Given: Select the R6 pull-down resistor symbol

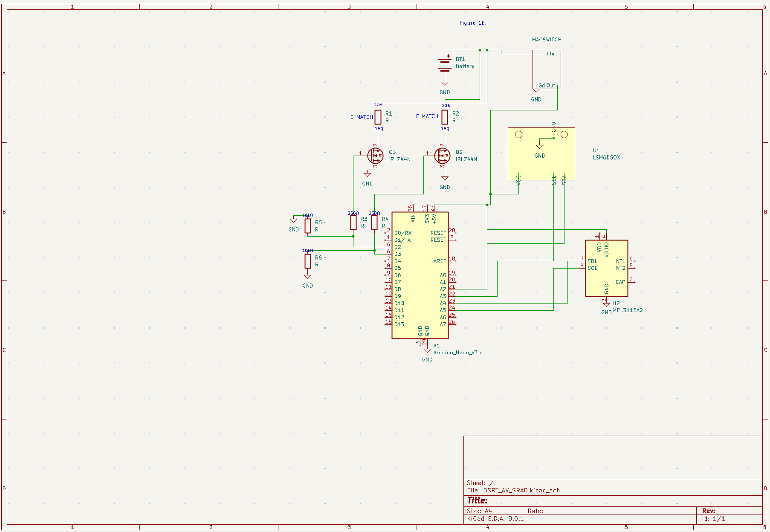Looking at the screenshot, I should [308, 261].
